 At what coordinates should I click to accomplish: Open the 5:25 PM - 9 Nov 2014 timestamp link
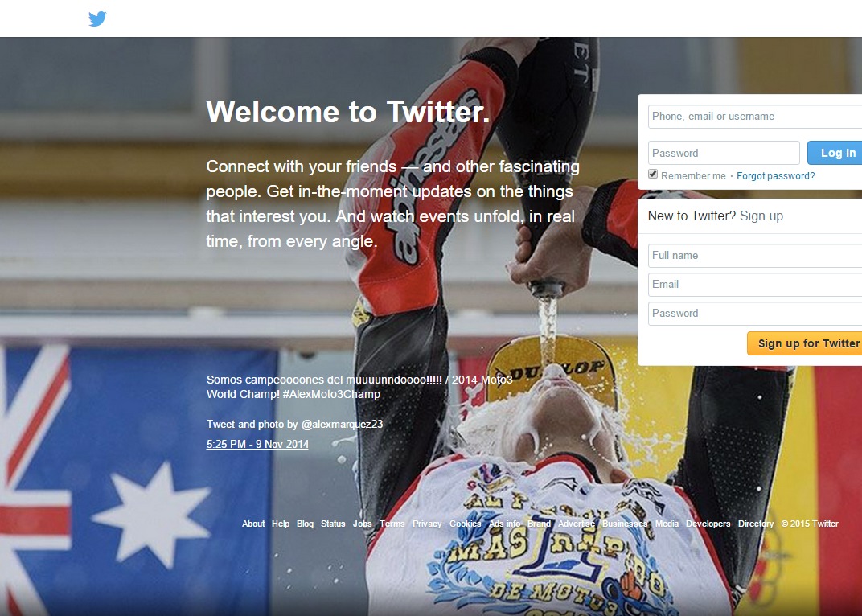[x=257, y=445]
